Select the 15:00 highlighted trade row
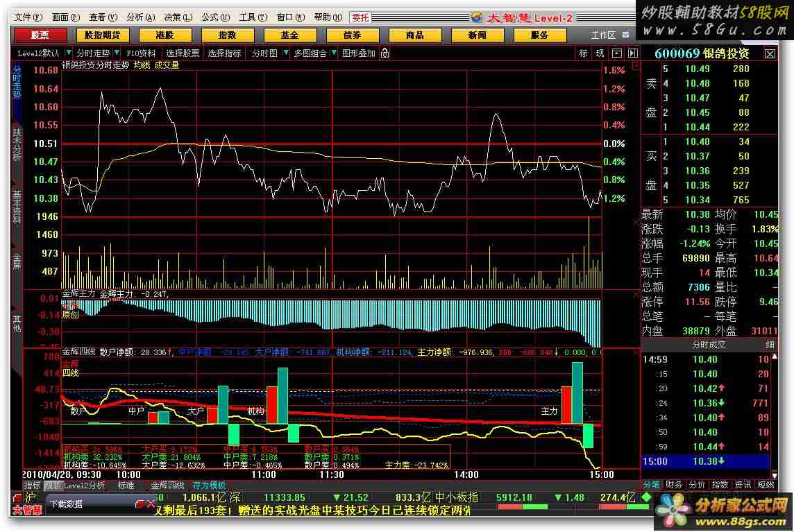The height and width of the screenshot is (532, 794). click(706, 461)
